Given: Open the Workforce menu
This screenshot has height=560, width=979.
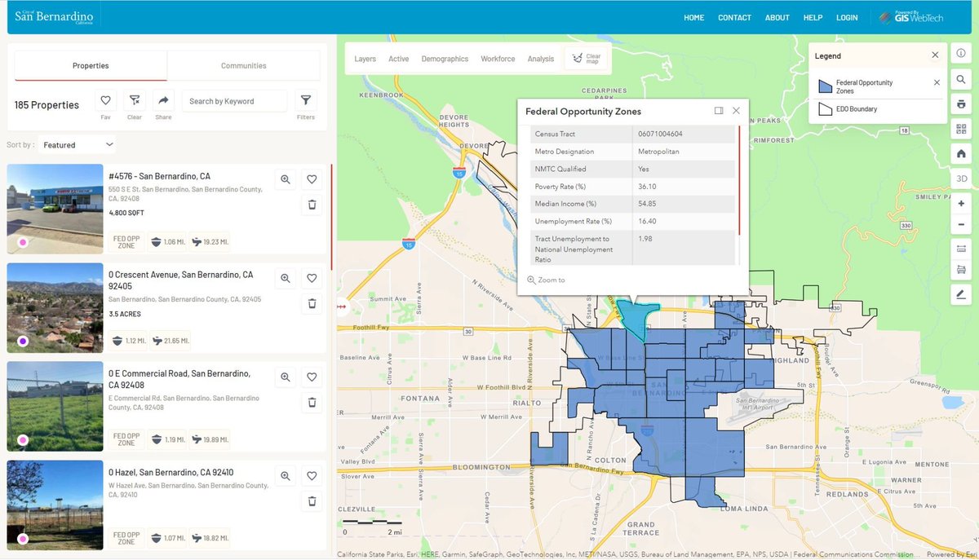Looking at the screenshot, I should [498, 59].
